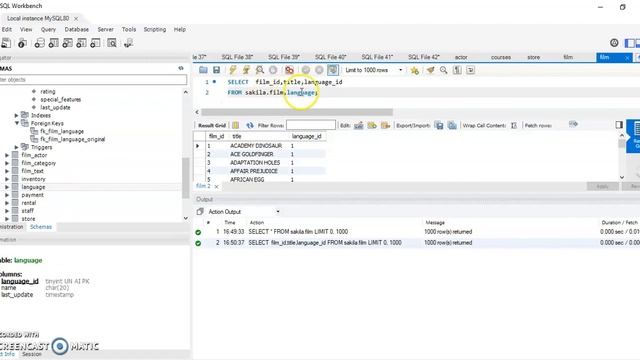Click the commit transaction icon
The width and height of the screenshot is (640, 360).
pyautogui.click(x=306, y=70)
